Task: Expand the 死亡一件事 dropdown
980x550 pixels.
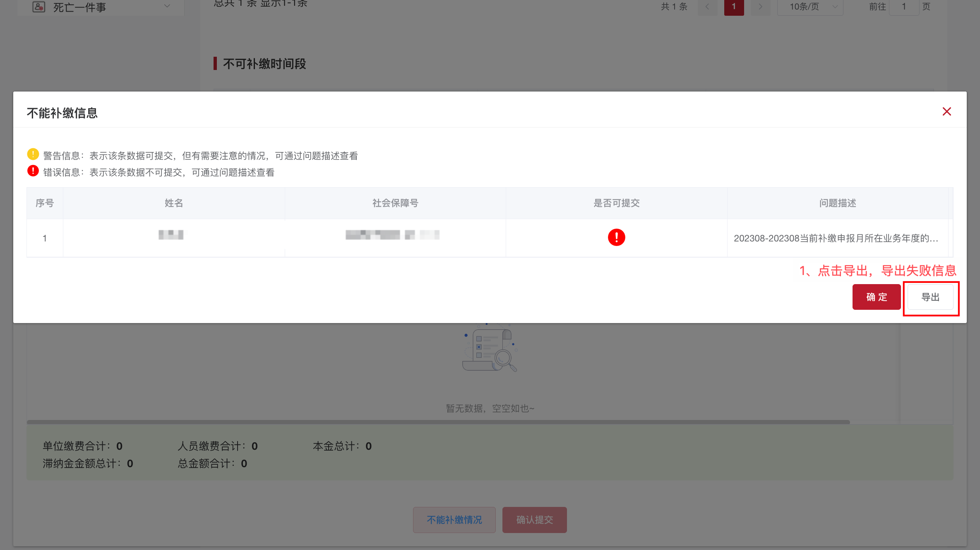Action: 167,6
